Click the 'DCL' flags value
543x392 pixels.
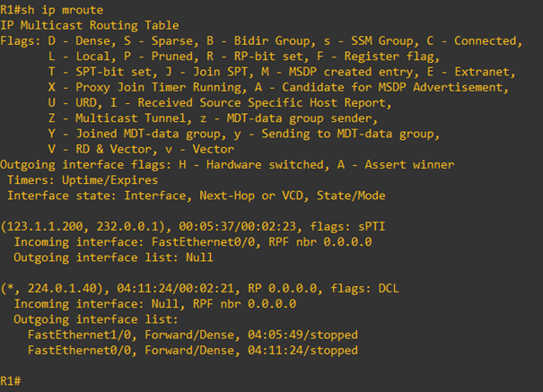click(389, 288)
